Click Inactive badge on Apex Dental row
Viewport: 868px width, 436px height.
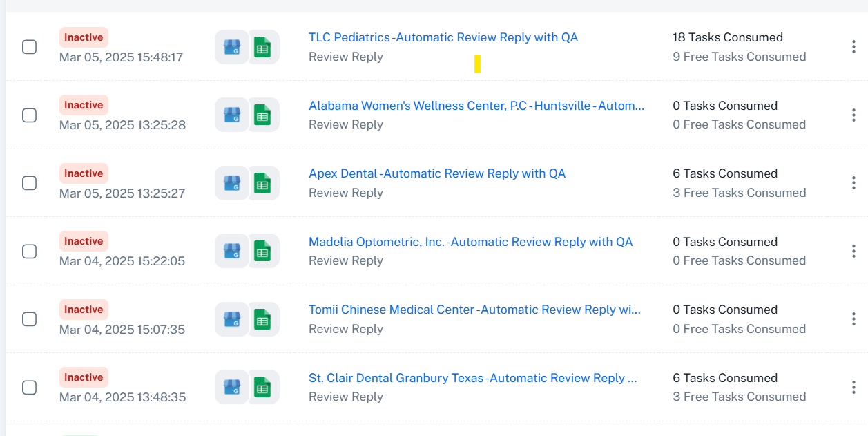(84, 173)
